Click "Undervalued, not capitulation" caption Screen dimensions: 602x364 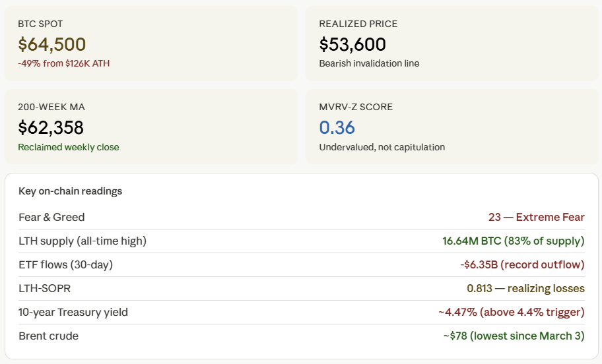click(x=382, y=147)
